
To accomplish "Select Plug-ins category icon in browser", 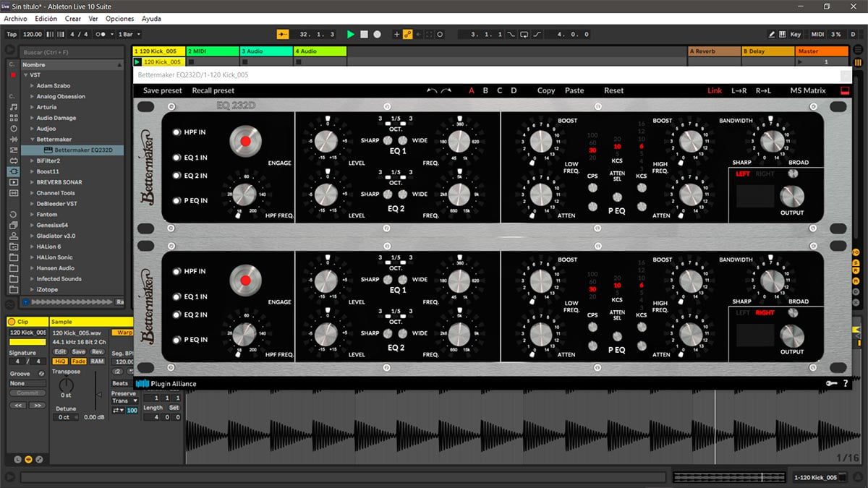I will click(13, 171).
